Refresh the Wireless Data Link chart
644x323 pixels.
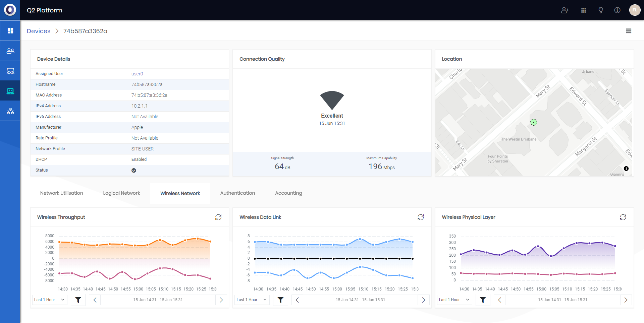point(421,217)
